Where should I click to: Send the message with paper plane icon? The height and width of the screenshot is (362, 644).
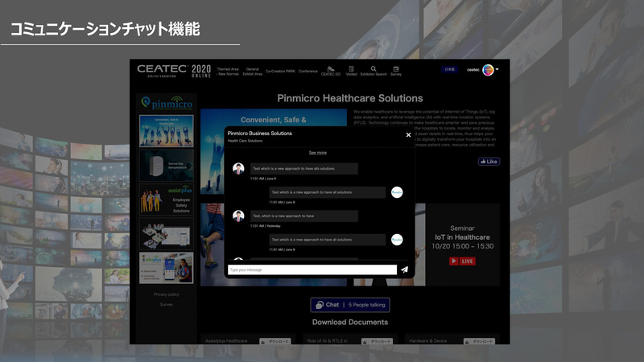[405, 269]
